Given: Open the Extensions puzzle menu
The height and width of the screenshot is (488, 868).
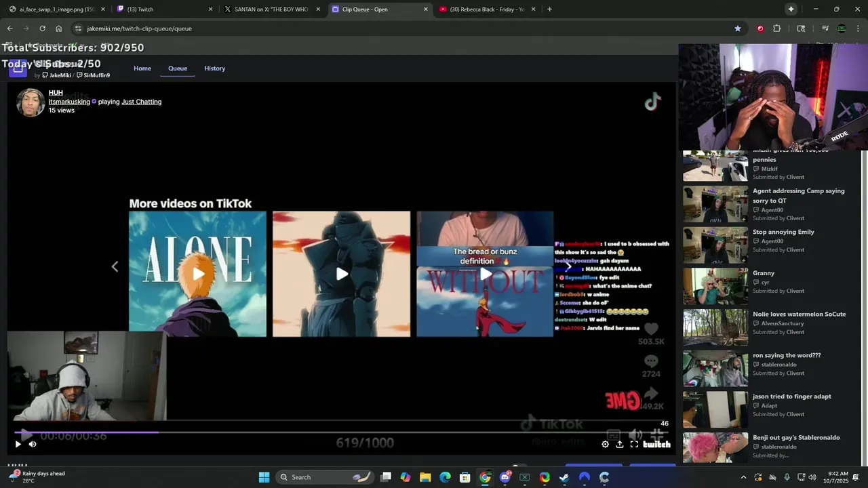Looking at the screenshot, I should pyautogui.click(x=777, y=28).
